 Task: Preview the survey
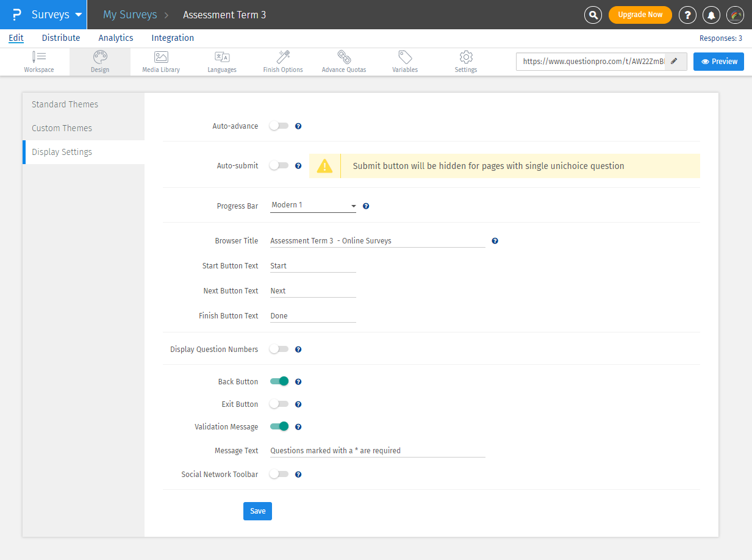[x=718, y=61]
